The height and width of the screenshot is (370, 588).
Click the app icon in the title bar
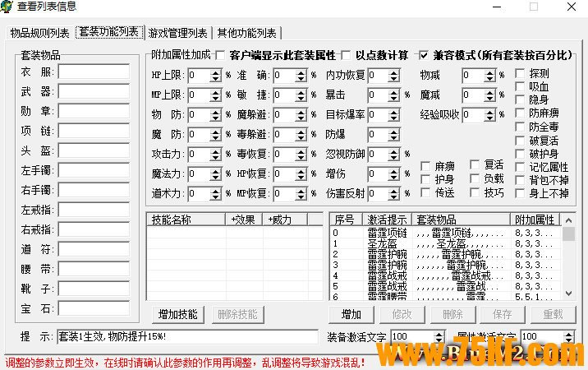click(8, 7)
